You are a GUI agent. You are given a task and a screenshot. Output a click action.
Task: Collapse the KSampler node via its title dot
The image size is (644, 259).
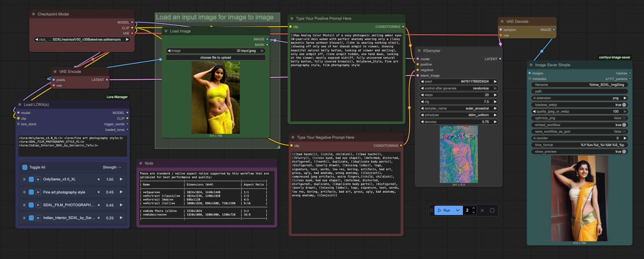click(x=419, y=51)
